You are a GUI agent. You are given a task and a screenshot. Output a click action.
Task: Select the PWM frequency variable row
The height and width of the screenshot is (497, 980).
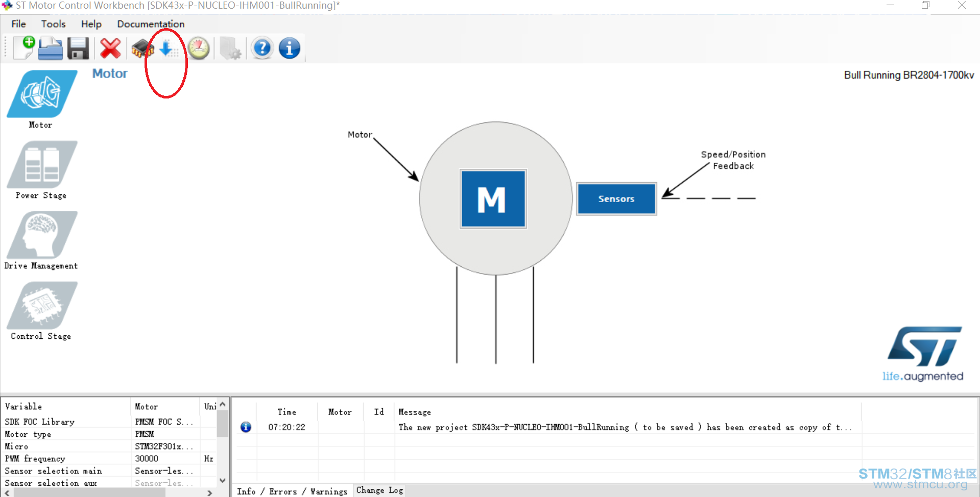(109, 459)
